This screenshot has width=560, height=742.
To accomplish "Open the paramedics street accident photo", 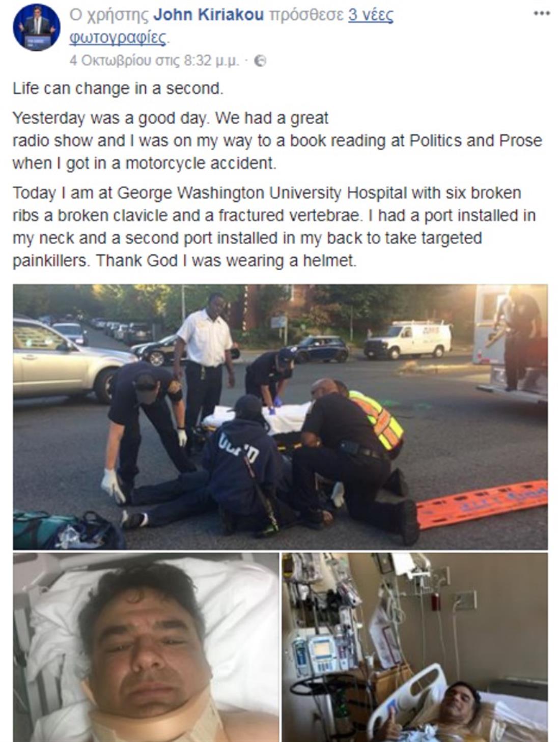I will (x=280, y=416).
